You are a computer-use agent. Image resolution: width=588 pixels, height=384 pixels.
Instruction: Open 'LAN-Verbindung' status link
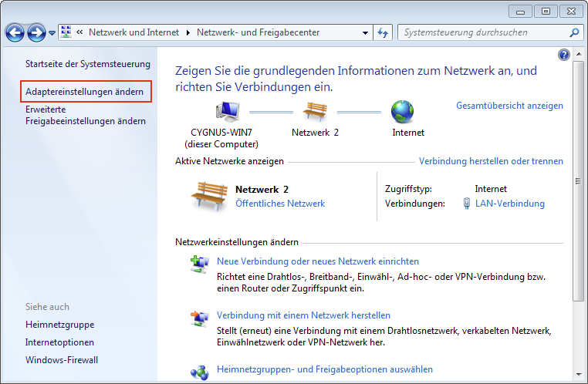click(509, 204)
